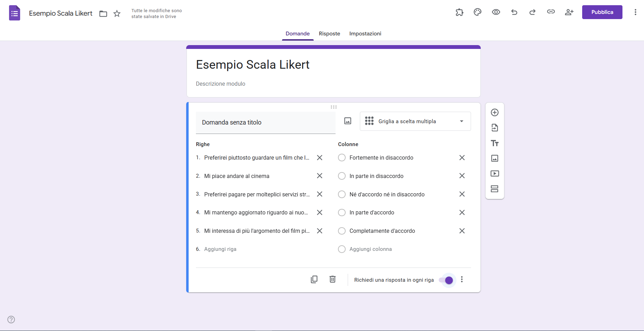The image size is (644, 331).
Task: Click 'Descrizione modulo' to edit it
Action: point(221,84)
